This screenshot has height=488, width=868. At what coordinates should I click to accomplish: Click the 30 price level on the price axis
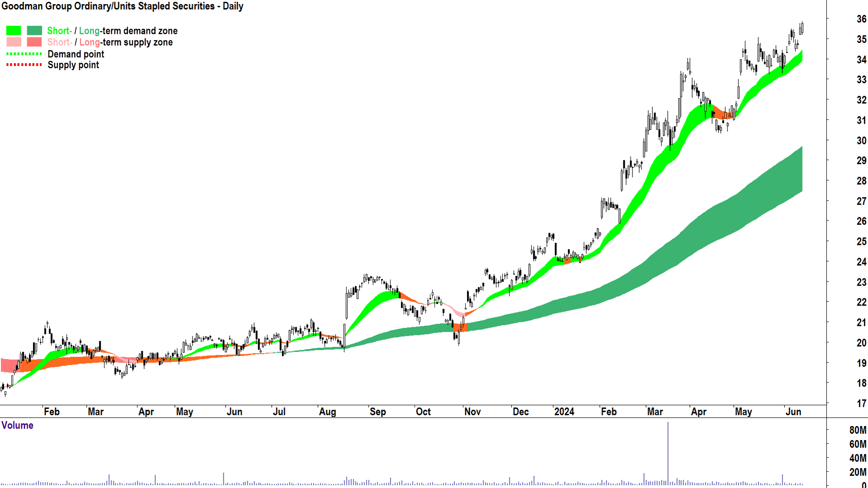(x=861, y=141)
